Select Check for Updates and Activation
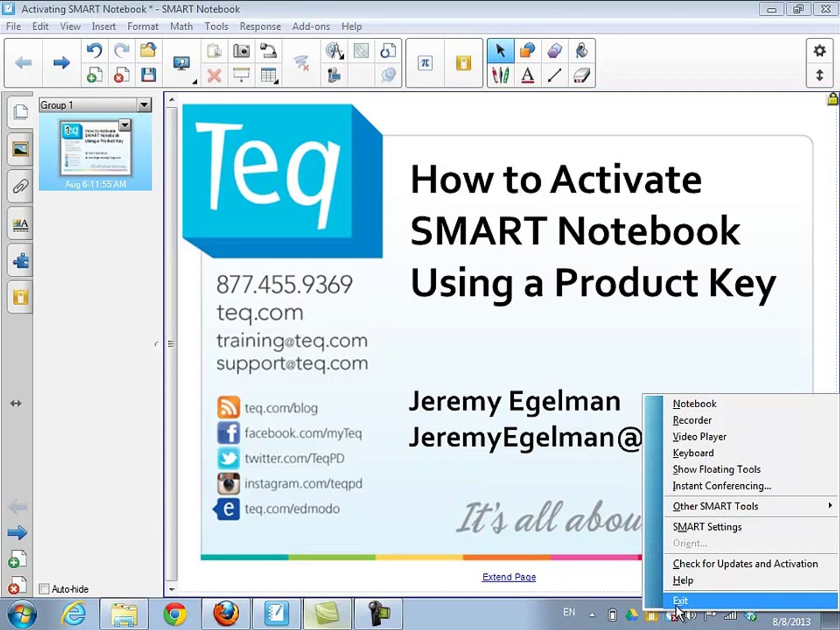 coord(745,563)
